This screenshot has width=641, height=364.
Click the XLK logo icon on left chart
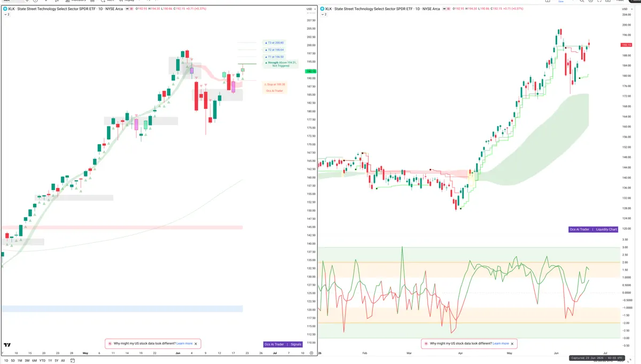pyautogui.click(x=5, y=9)
